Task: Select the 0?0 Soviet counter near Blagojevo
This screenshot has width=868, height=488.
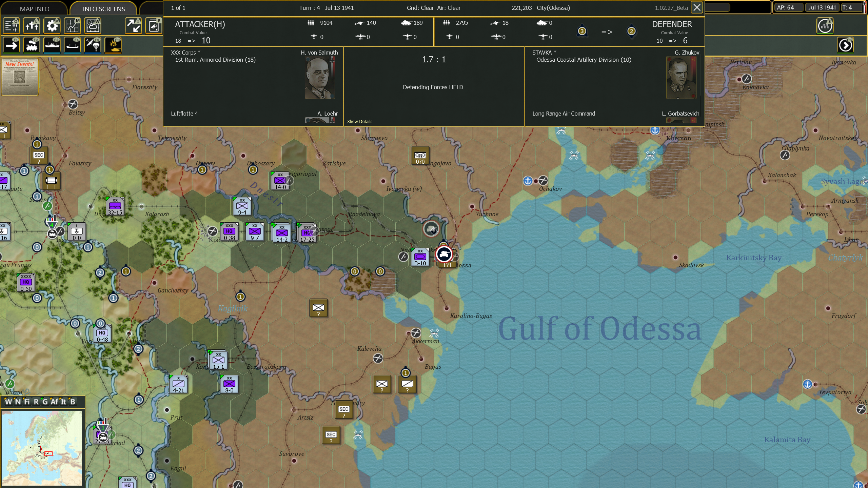Action: [420, 156]
